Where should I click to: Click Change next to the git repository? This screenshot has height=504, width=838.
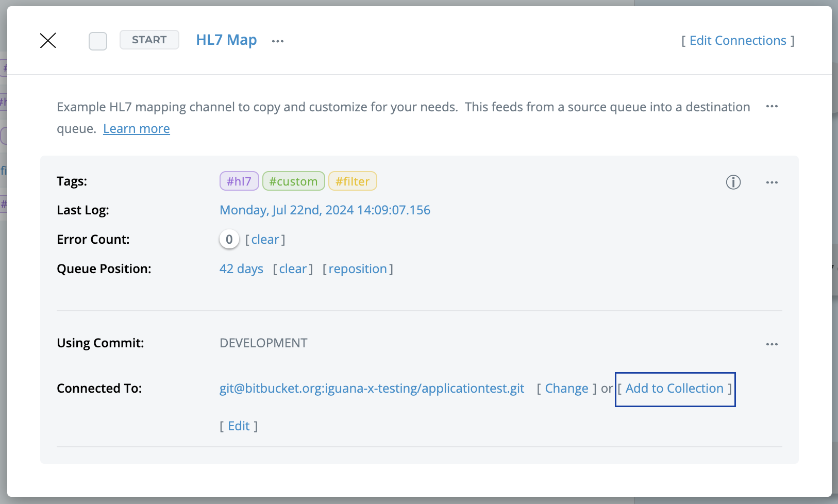[566, 389]
